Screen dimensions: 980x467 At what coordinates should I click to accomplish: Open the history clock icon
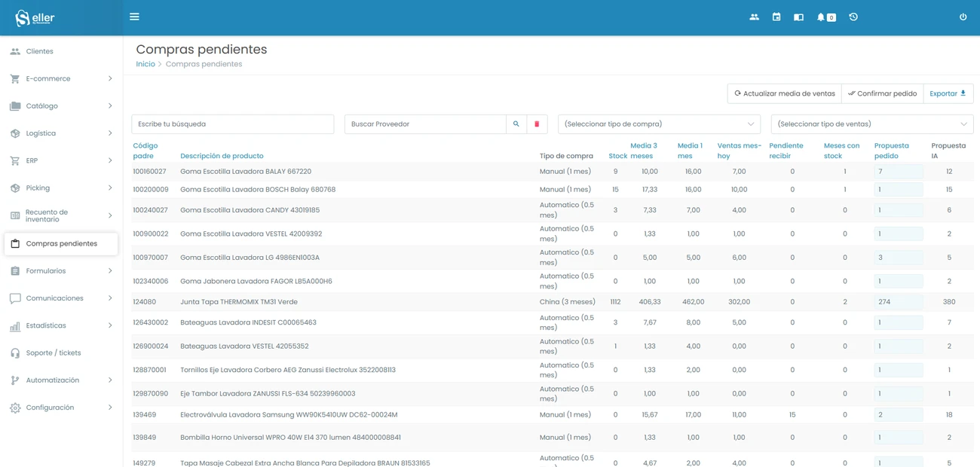click(x=853, y=17)
